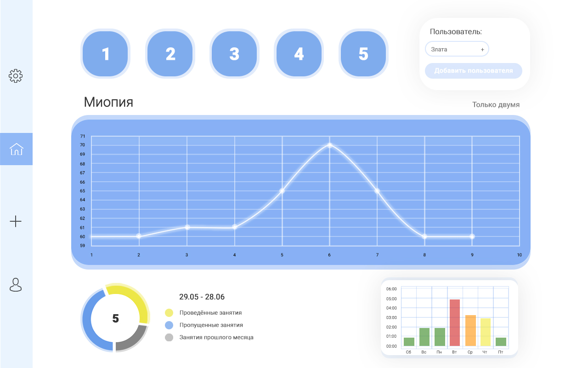Click the Только двумя label
This screenshot has width=588, height=368.
496,104
